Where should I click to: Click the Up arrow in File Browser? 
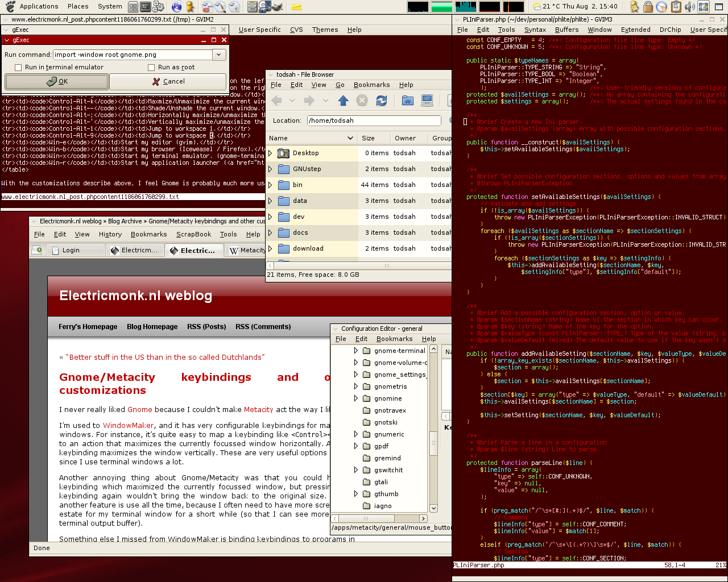click(x=343, y=101)
